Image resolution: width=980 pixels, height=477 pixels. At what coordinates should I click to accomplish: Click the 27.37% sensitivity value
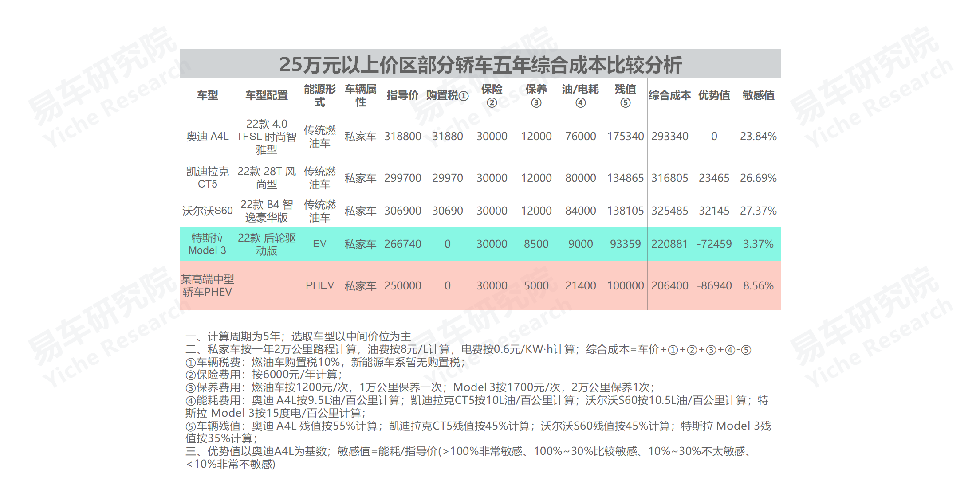tap(759, 211)
